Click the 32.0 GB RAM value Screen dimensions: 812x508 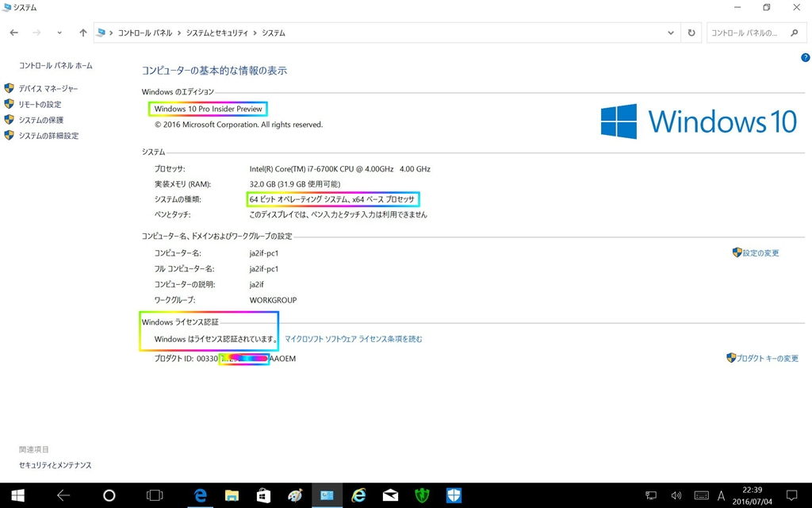pyautogui.click(x=295, y=184)
